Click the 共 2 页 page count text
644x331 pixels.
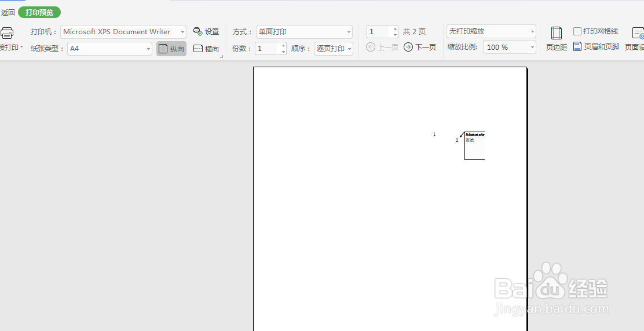click(414, 32)
